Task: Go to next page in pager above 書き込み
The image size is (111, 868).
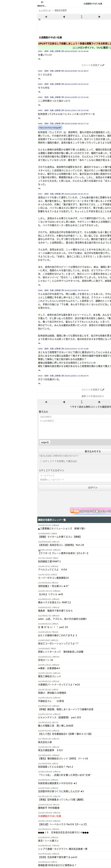Action: [99, 402]
